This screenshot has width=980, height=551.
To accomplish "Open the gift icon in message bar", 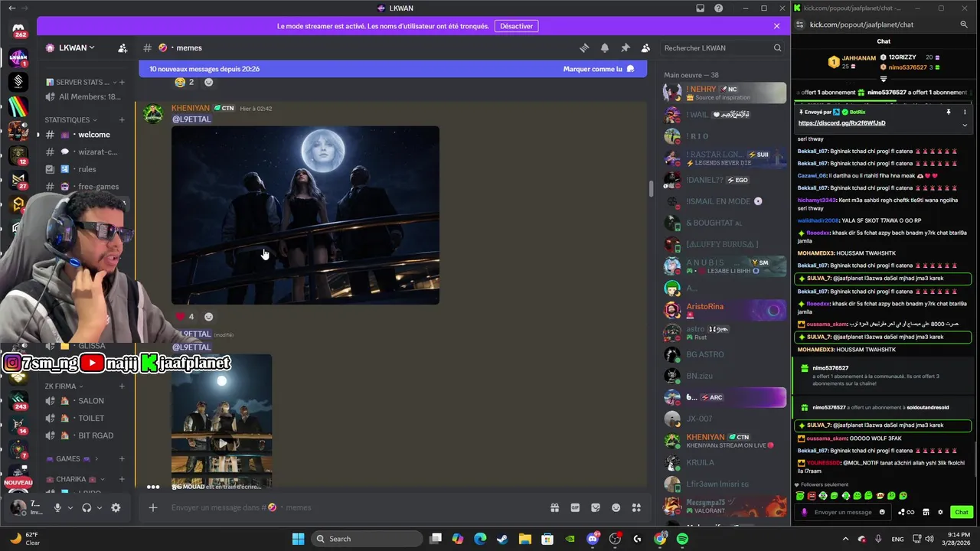I will [x=554, y=507].
